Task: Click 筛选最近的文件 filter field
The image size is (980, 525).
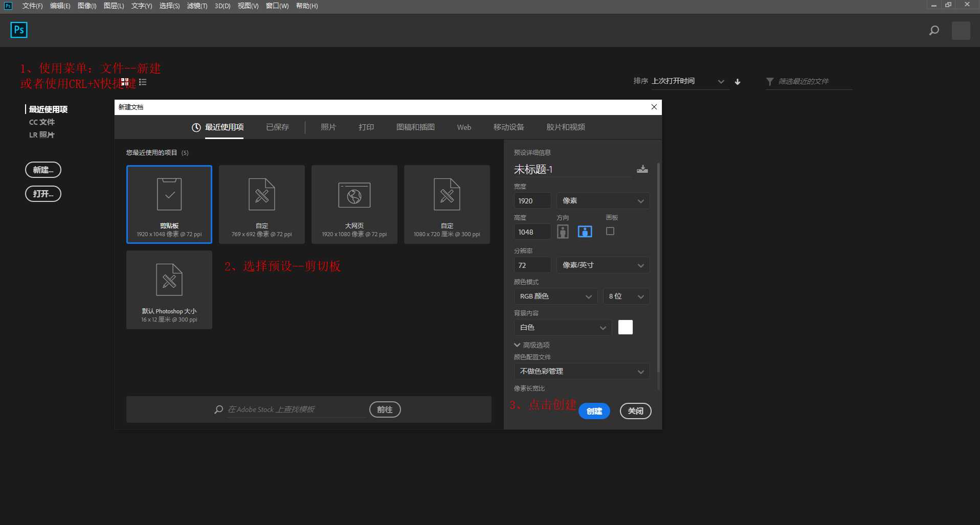Action: [x=814, y=82]
